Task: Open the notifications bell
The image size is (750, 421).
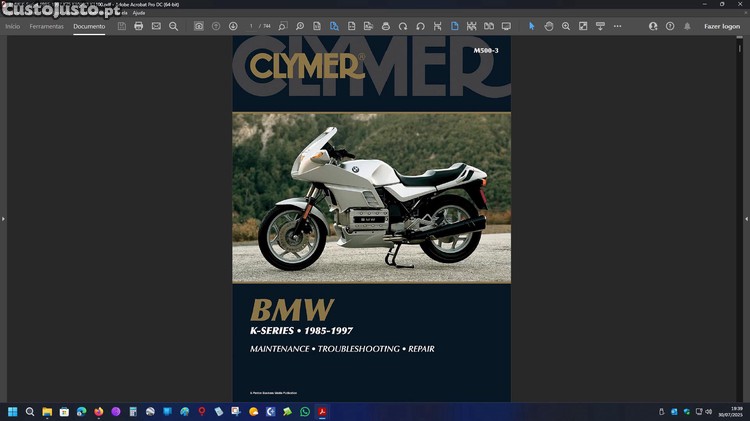Action: click(687, 26)
